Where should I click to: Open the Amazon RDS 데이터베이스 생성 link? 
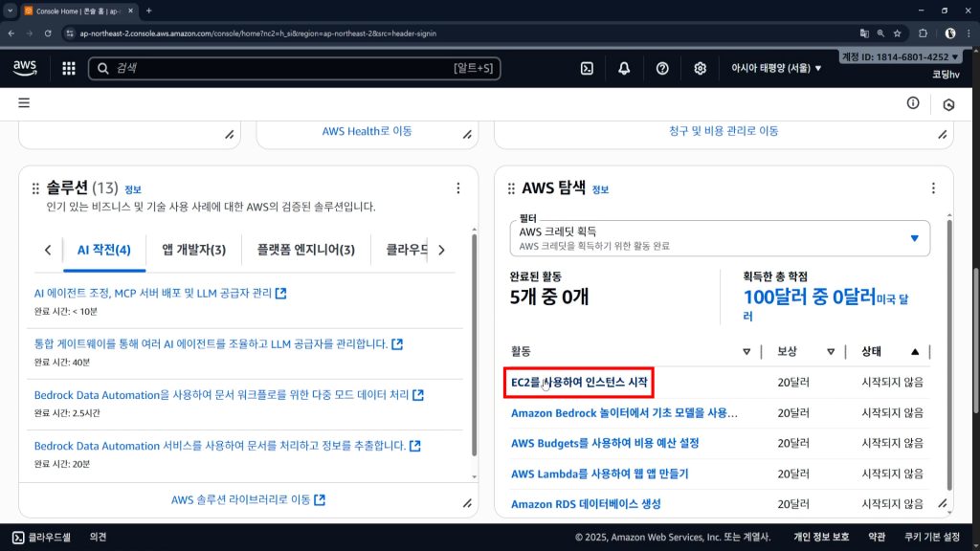coord(586,503)
